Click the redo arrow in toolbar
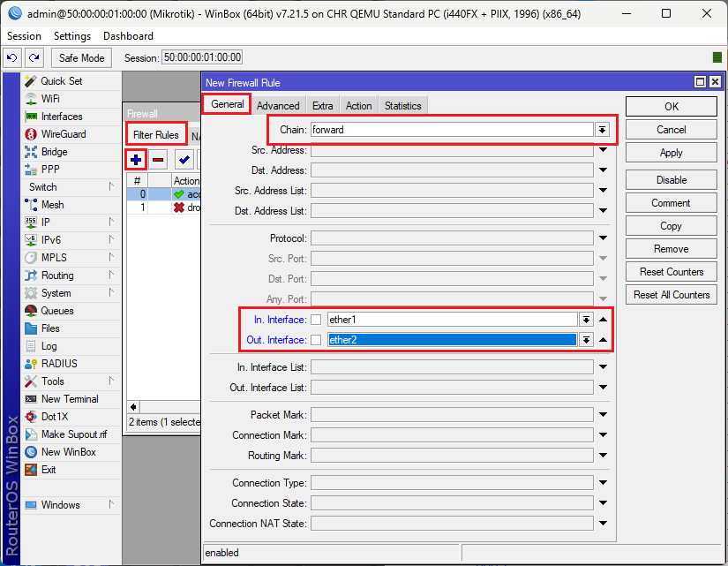The height and width of the screenshot is (566, 728). point(34,57)
